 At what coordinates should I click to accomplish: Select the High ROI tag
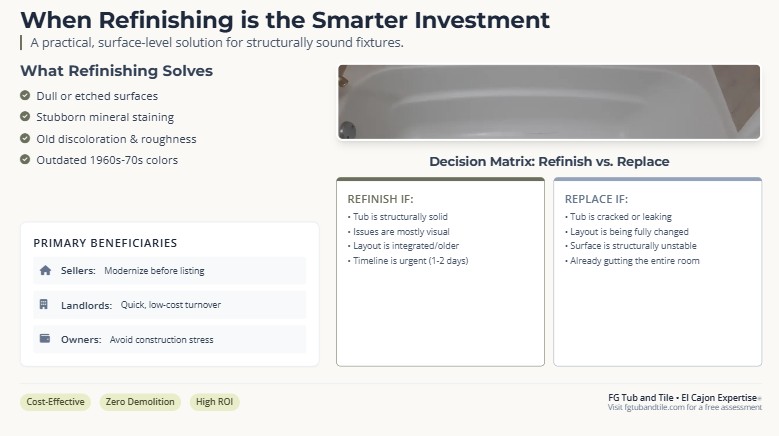[x=215, y=402]
